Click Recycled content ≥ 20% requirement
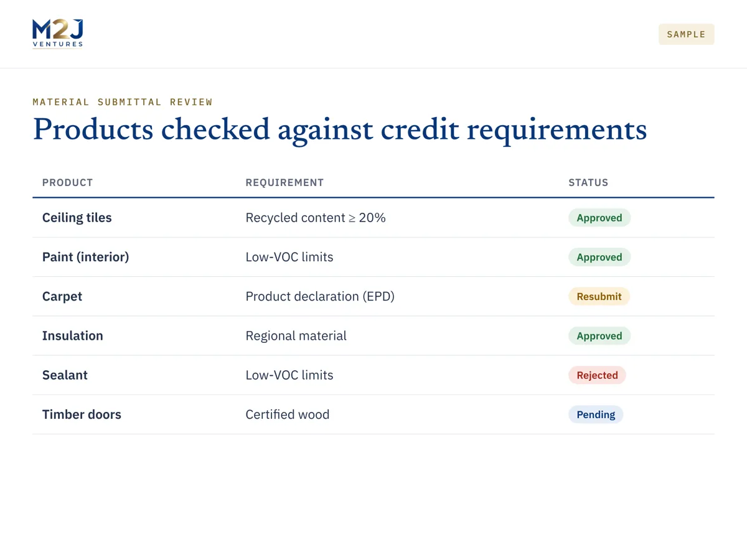This screenshot has height=560, width=747. coord(316,218)
